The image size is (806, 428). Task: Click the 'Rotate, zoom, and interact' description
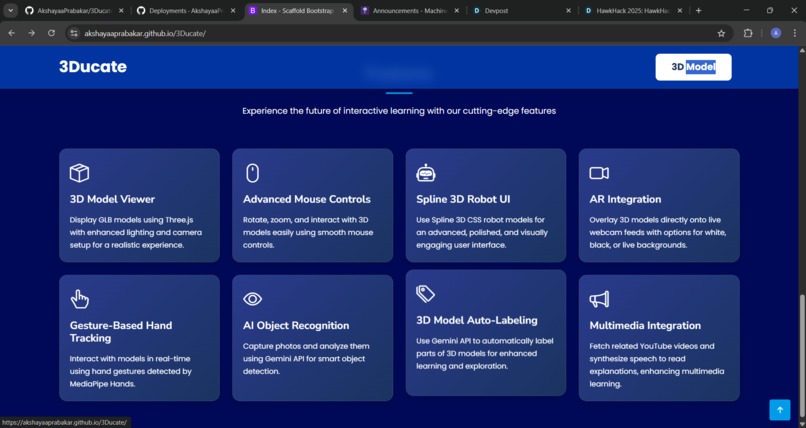pos(308,232)
